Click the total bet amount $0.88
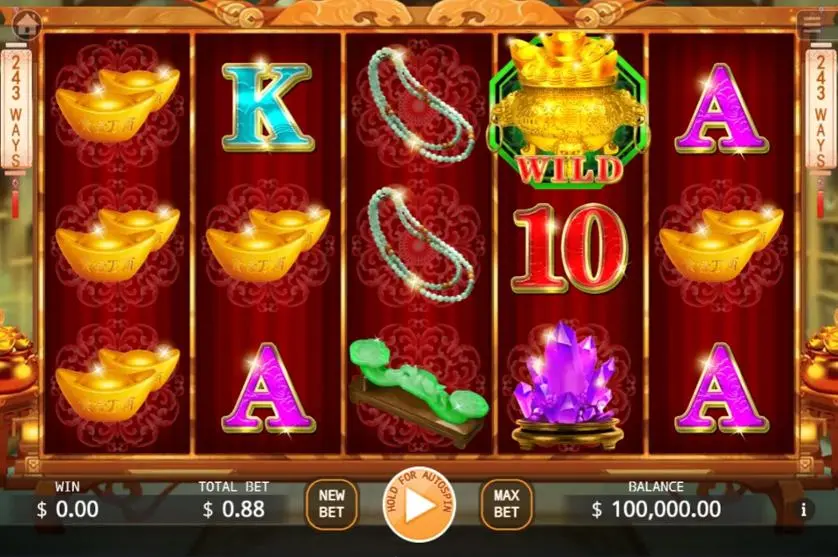The image size is (838, 557). coord(234,509)
